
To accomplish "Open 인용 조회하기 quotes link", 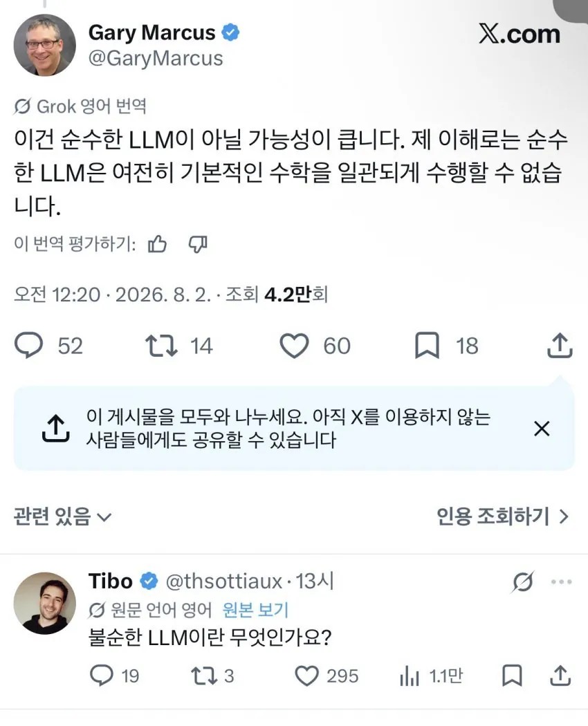I will 502,516.
